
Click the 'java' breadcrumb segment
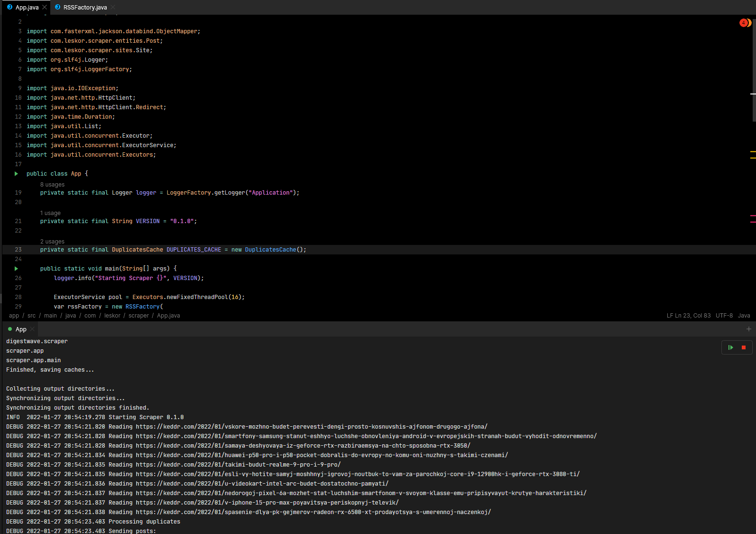click(x=71, y=316)
